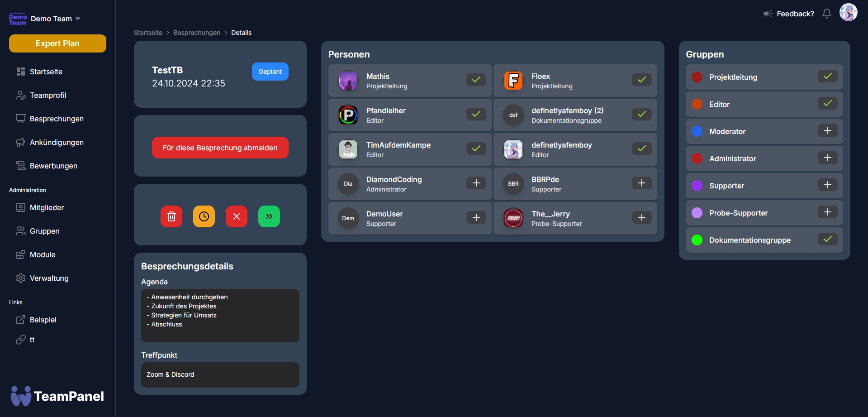Click the orange clock reschedule icon
Viewport: 868px width, 417px height.
click(204, 216)
